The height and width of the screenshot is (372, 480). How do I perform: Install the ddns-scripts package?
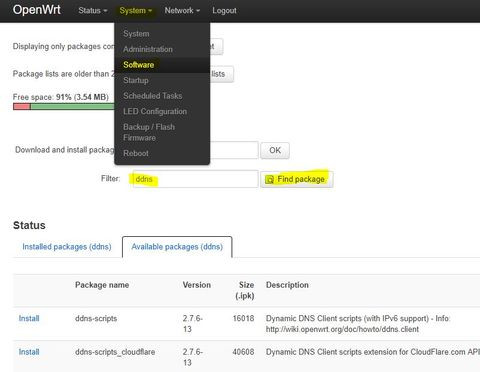29,318
